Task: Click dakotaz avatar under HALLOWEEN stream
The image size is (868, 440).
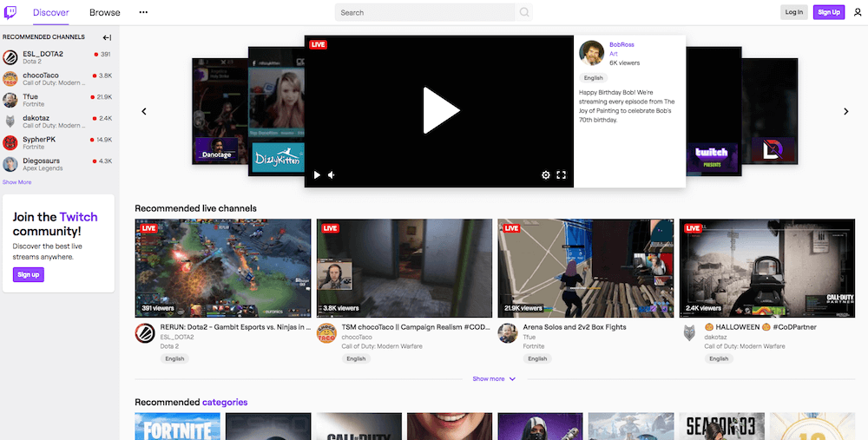Action: (x=689, y=333)
